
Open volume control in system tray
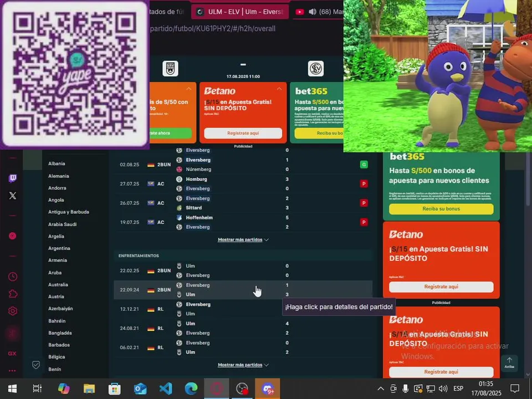[443, 388]
